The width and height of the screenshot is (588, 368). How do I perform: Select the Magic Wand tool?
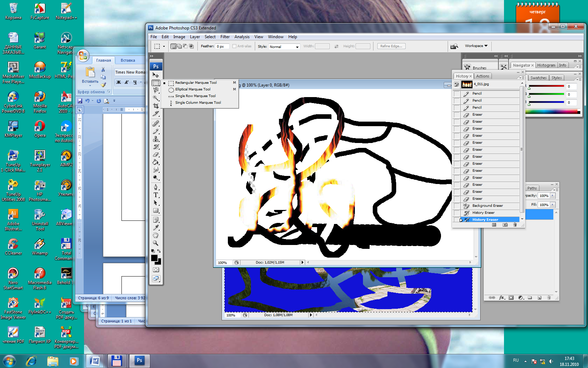tap(156, 98)
